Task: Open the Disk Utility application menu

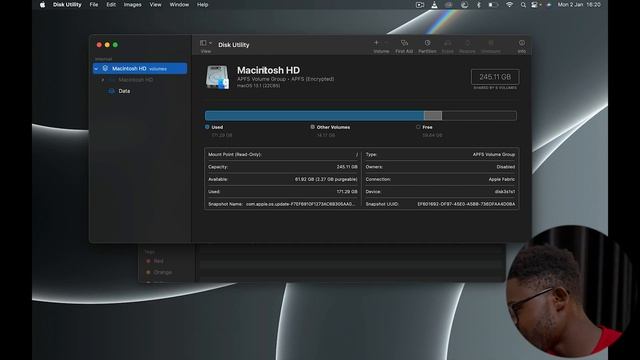Action: point(67,5)
